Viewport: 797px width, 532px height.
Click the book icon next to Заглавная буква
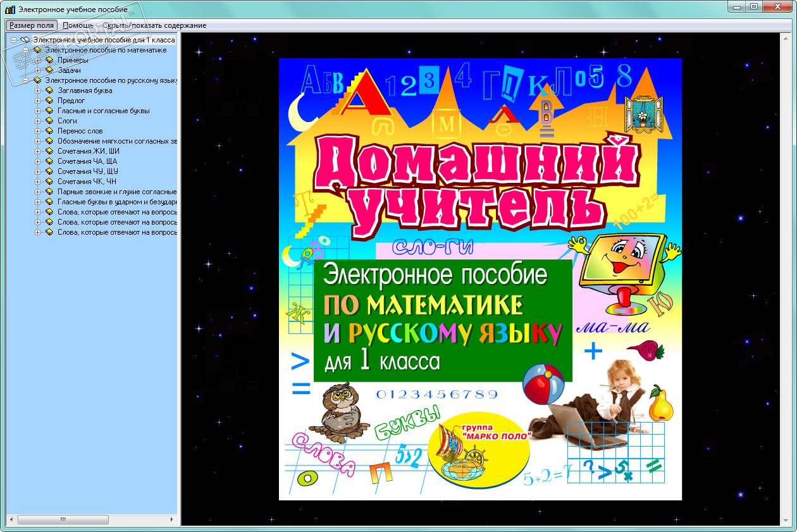point(49,90)
